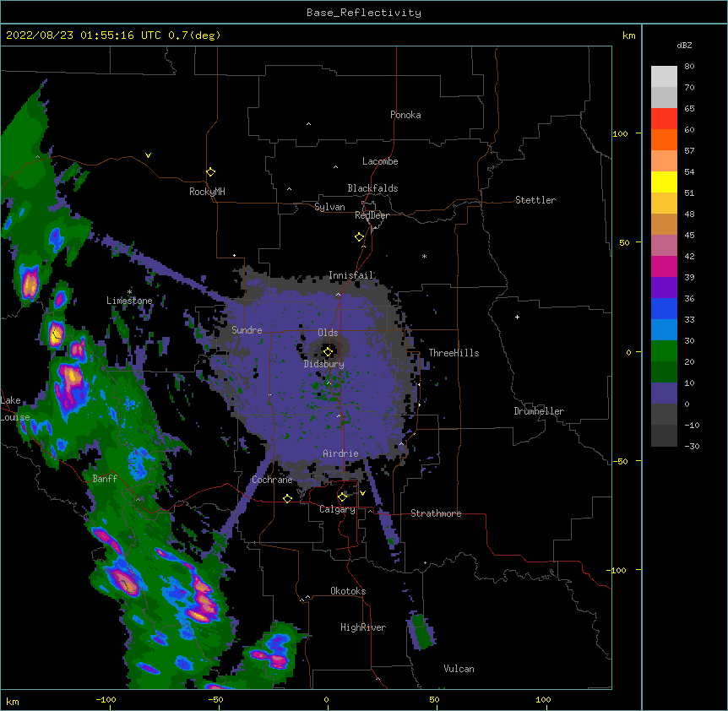Click the Calgary city label
Viewport: 728px width, 711px height.
[338, 509]
